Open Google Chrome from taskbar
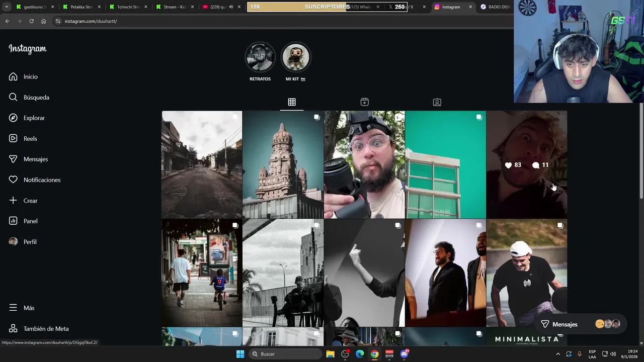644x362 pixels. tap(374, 354)
